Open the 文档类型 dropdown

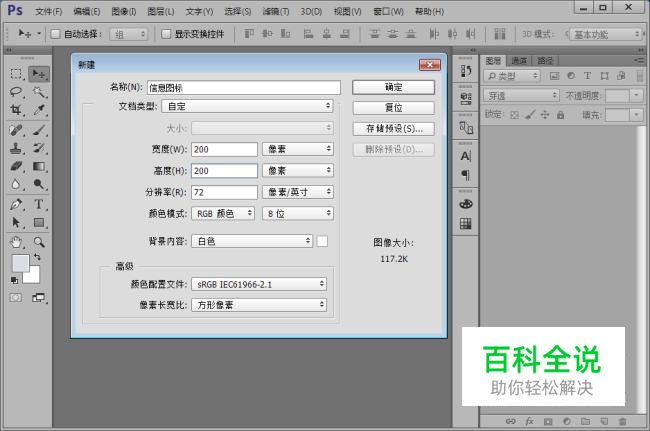coord(247,106)
